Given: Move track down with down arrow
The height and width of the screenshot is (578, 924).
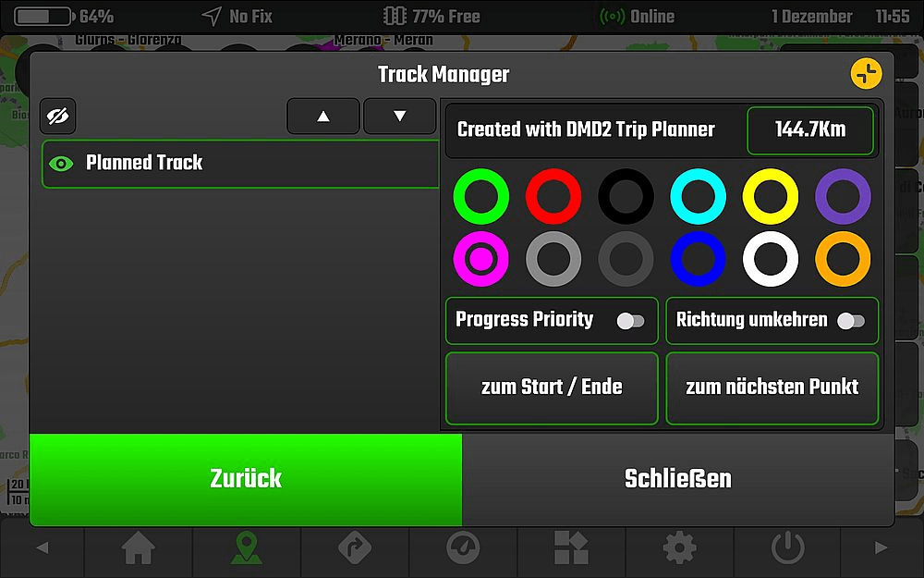Looking at the screenshot, I should click(399, 117).
